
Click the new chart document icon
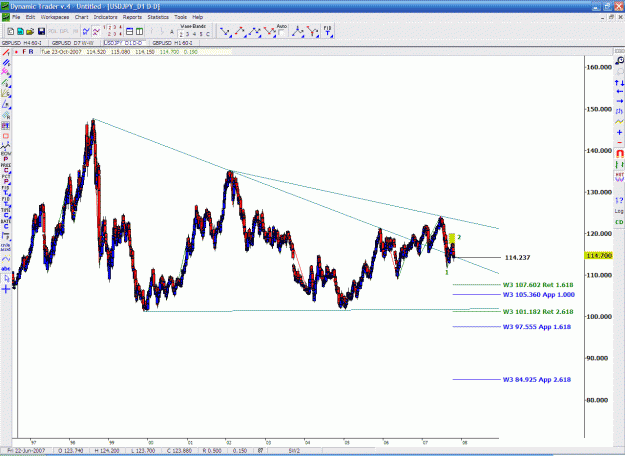click(x=11, y=31)
